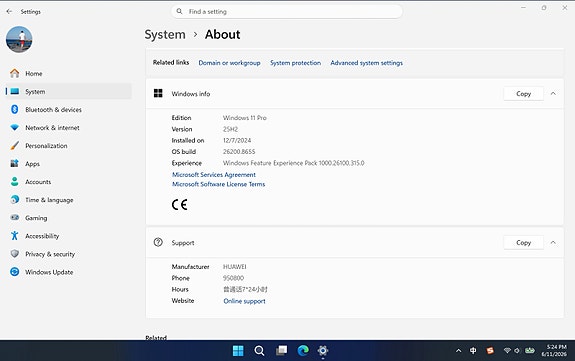Open the Home settings page
The height and width of the screenshot is (361, 575).
[x=69, y=74]
